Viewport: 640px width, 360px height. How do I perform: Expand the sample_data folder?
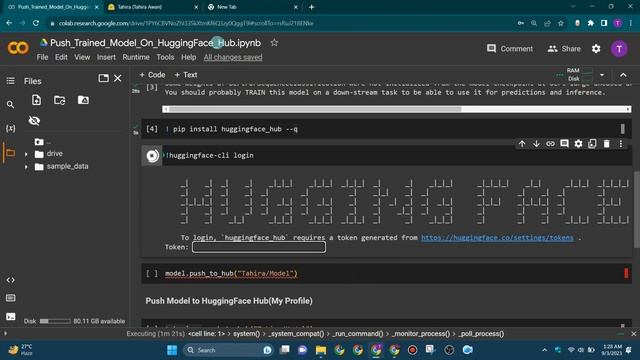tap(26, 167)
